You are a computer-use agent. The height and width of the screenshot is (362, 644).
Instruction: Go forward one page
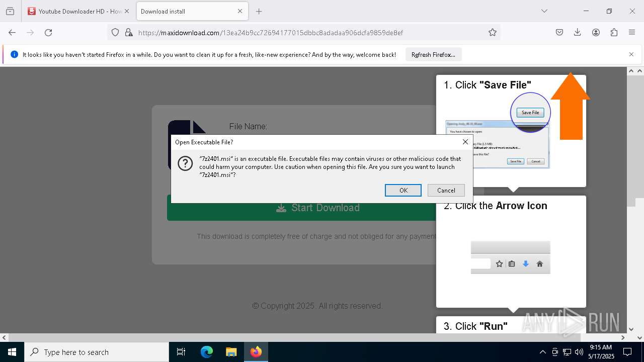(30, 32)
